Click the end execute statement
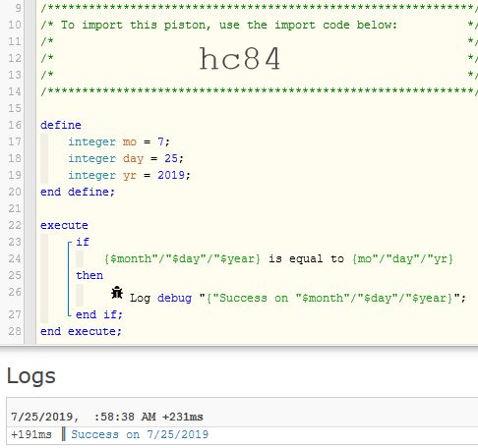Image resolution: width=478 pixels, height=448 pixels. pos(81,331)
